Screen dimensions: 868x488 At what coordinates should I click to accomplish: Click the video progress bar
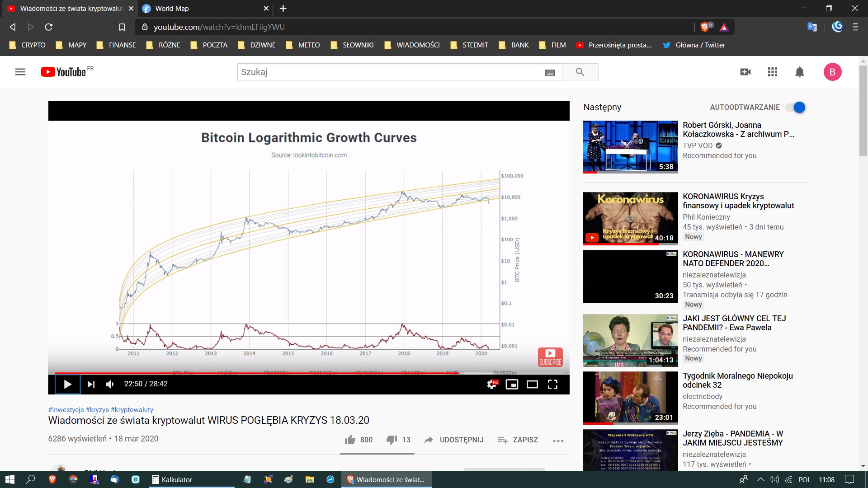(309, 373)
